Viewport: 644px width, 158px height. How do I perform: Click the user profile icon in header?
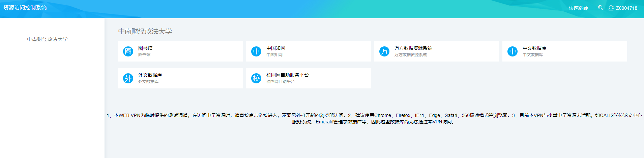[x=611, y=8]
